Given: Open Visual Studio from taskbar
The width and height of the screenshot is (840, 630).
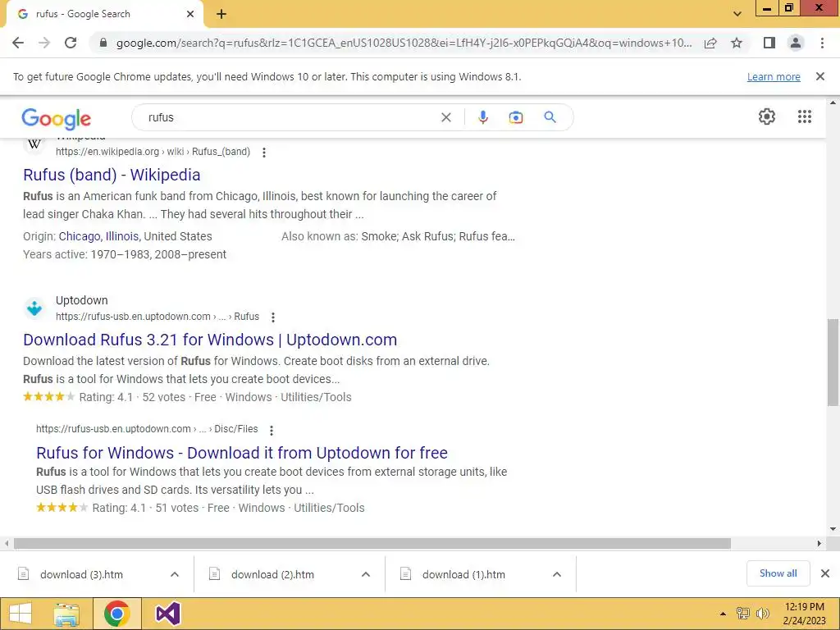Looking at the screenshot, I should (x=167, y=614).
